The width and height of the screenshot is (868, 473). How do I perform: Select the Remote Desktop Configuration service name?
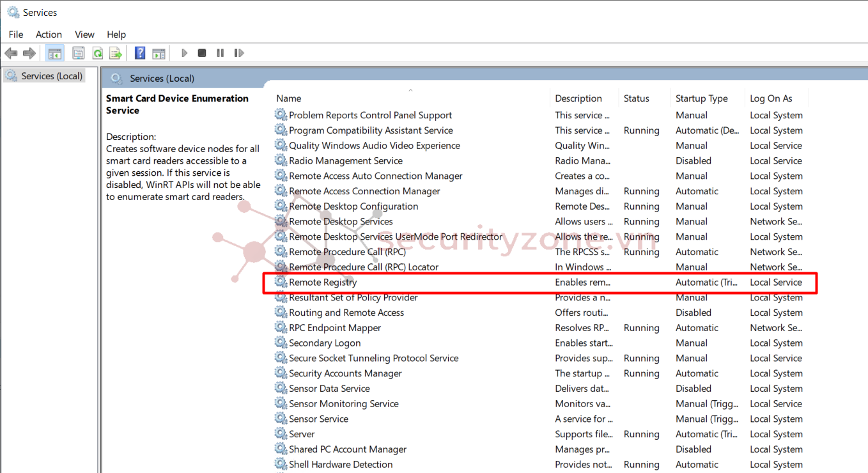(x=353, y=206)
